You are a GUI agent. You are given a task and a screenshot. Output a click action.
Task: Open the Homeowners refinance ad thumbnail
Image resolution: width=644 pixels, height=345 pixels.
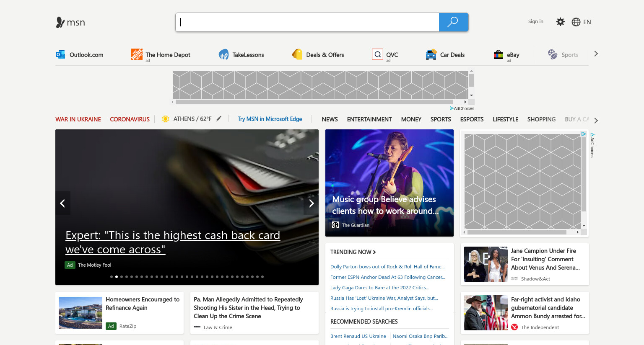click(x=80, y=313)
